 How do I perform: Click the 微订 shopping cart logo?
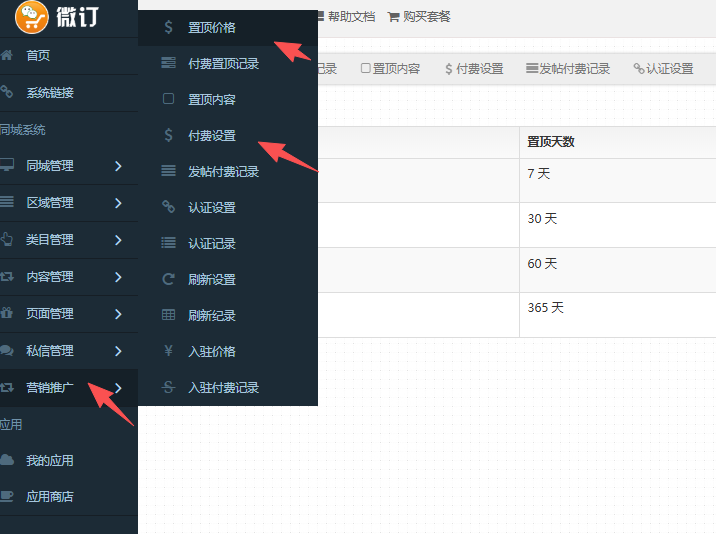[32, 17]
